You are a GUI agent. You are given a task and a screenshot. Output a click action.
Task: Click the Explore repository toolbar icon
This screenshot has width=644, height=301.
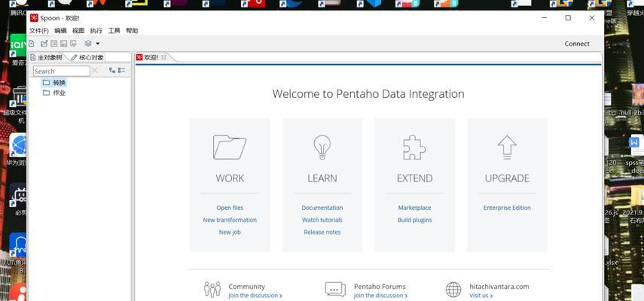[x=53, y=44]
